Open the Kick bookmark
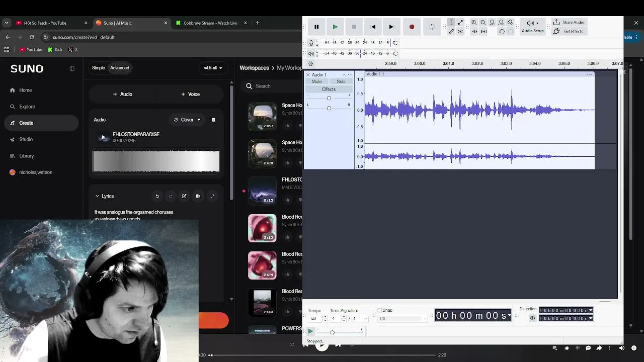Viewport: 644px width, 362px height. (55, 50)
